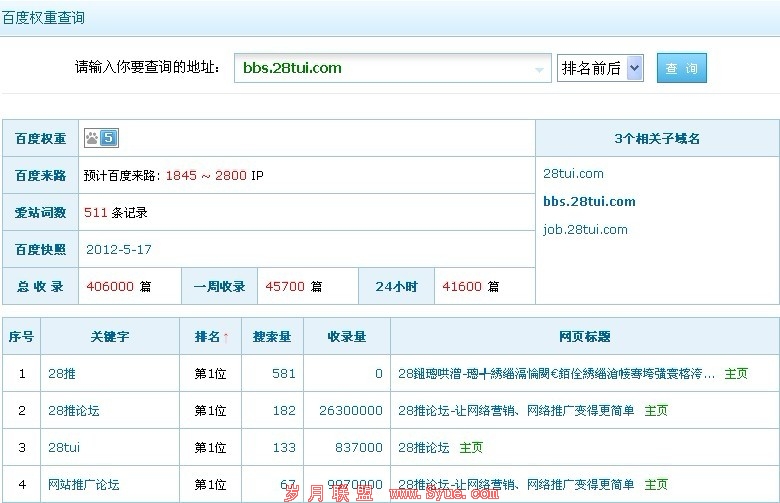Screen dimensions: 780x503
Task: Open the garbled page title in row 1
Action: [556, 374]
